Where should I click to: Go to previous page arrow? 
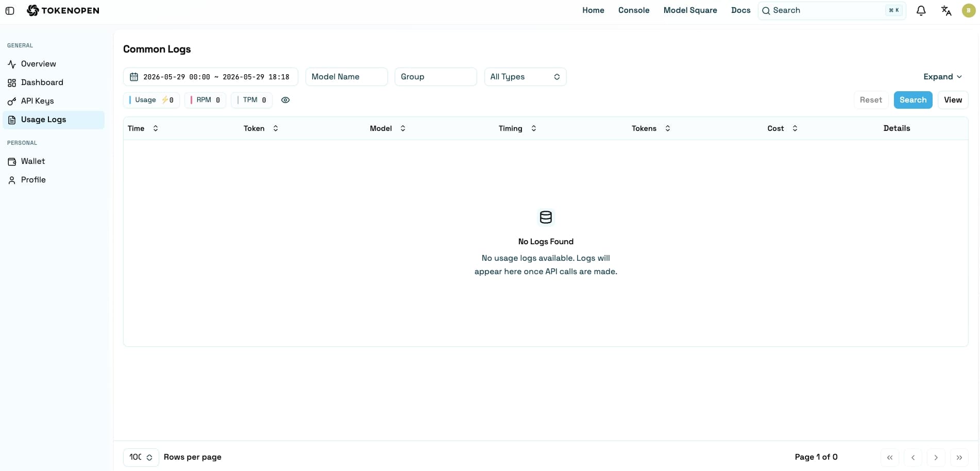(x=913, y=457)
